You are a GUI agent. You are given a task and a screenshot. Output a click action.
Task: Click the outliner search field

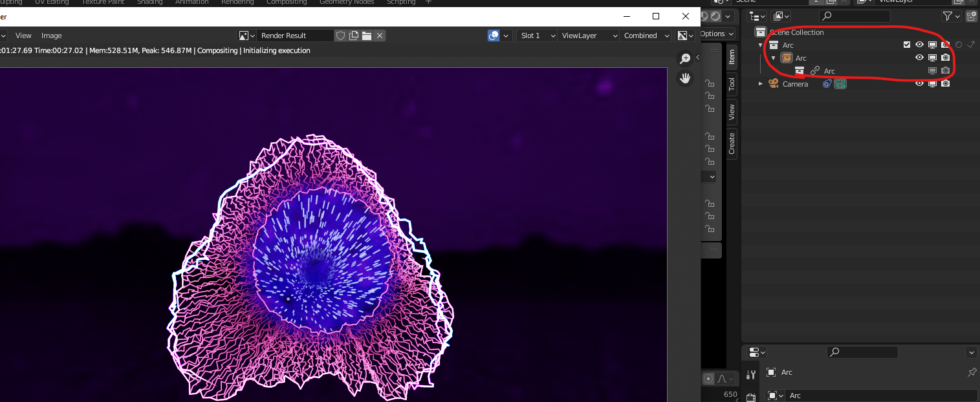pos(855,16)
